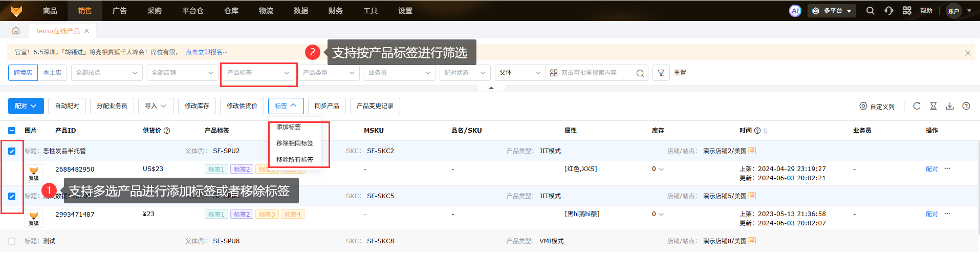Click the batch search input field
This screenshot has width=980, height=253.
(x=597, y=73)
